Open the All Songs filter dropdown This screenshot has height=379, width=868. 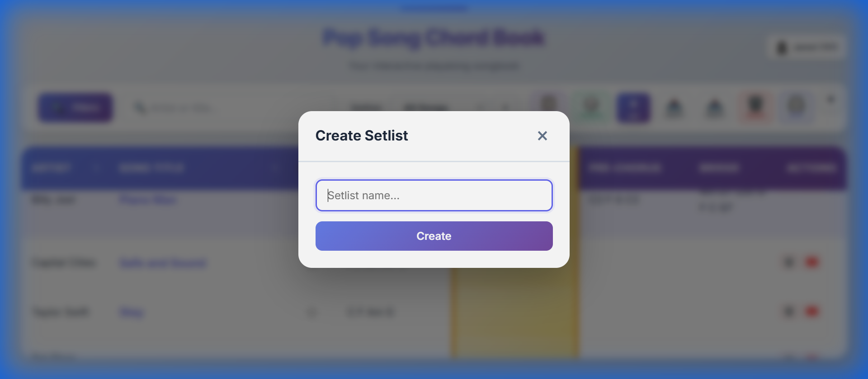click(x=425, y=108)
